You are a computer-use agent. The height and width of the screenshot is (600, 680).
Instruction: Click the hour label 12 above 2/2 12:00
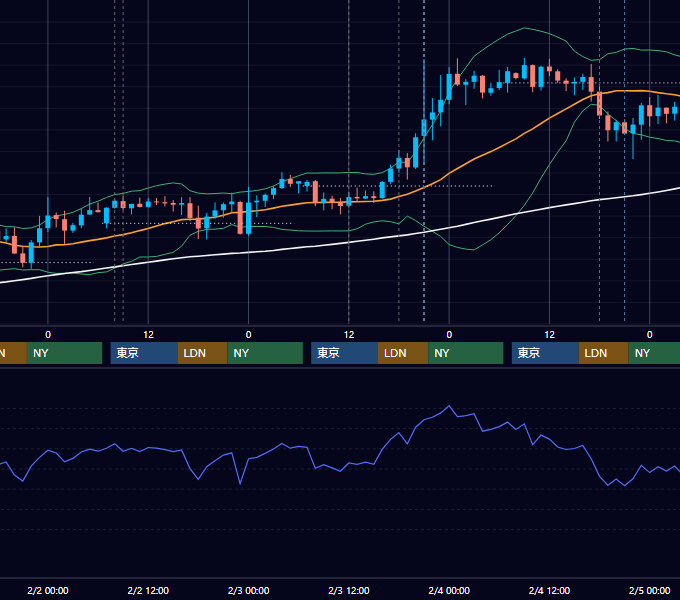pos(148,335)
